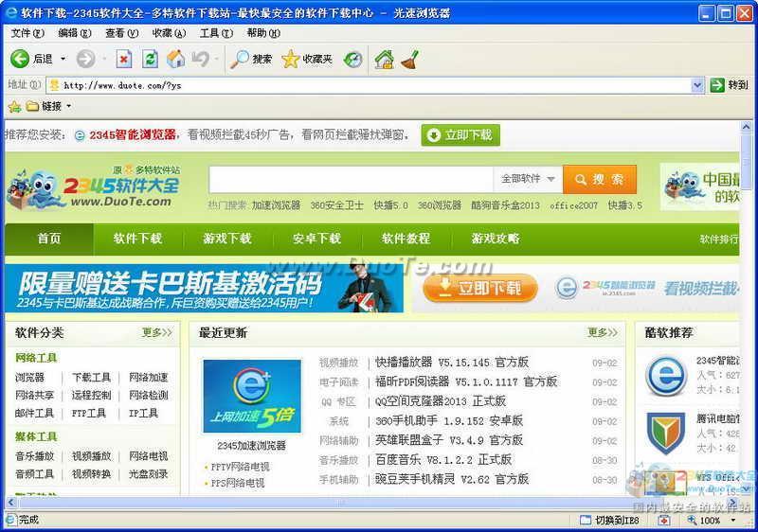Open 福昕PDF阅读器 V5.1.0.1117 entry
Image resolution: width=758 pixels, height=532 pixels.
point(466,381)
